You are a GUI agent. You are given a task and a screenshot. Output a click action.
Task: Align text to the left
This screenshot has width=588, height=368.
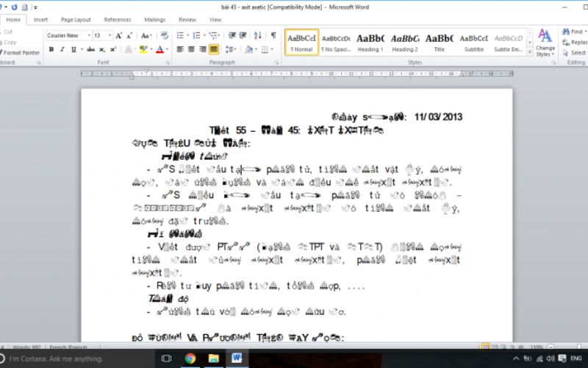[x=180, y=49]
